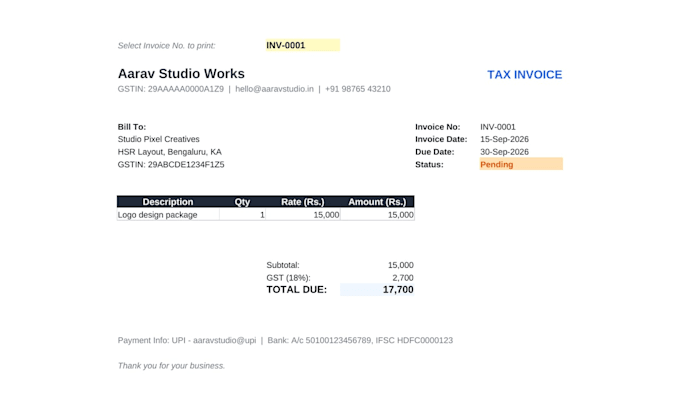The width and height of the screenshot is (680, 409).
Task: Select the quantity 1 cell
Action: click(242, 214)
